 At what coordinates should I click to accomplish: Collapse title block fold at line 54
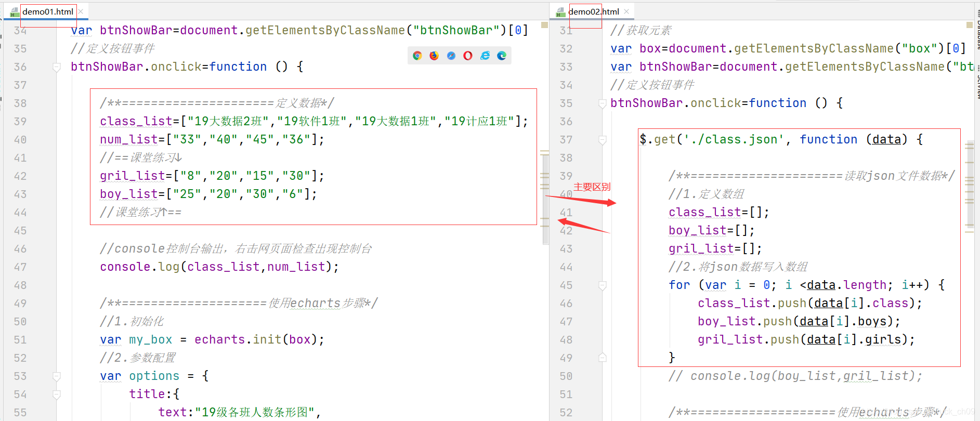pos(57,394)
